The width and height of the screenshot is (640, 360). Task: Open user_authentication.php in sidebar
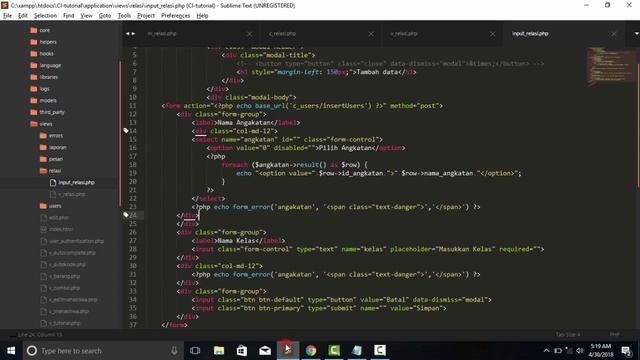pos(72,241)
